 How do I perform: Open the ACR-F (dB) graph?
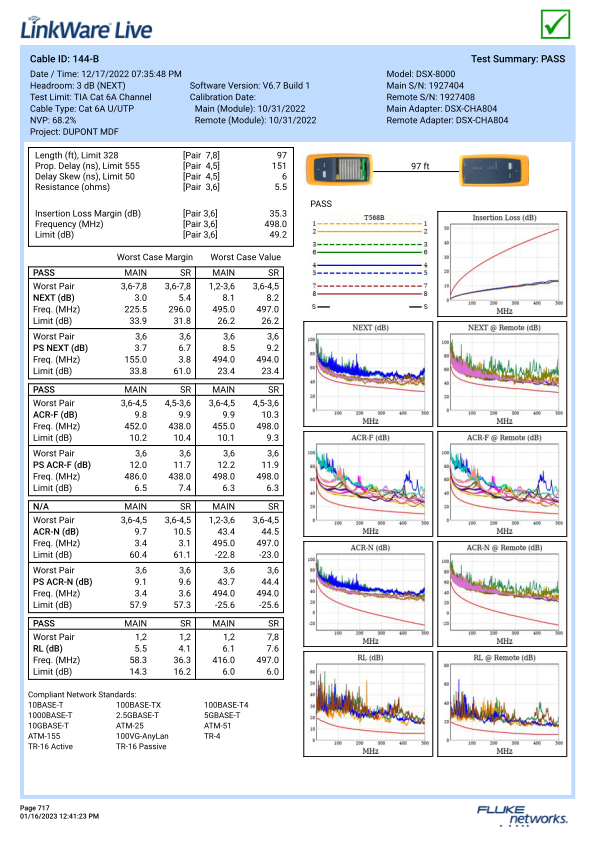[368, 484]
